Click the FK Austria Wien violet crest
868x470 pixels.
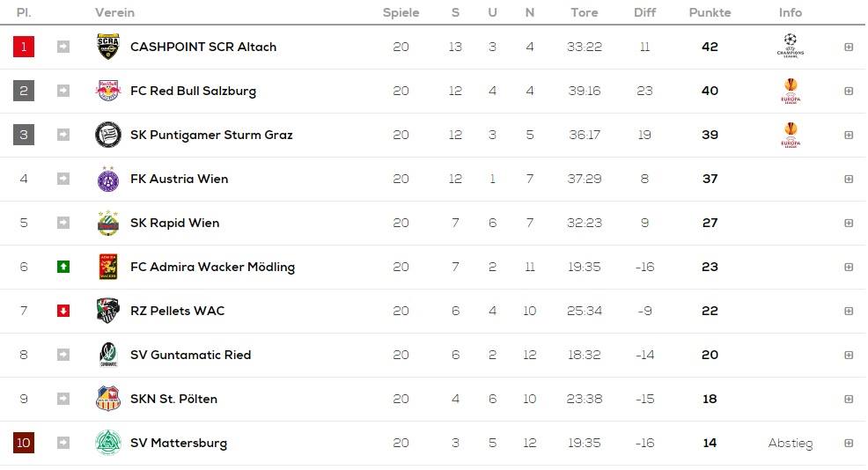pos(108,179)
